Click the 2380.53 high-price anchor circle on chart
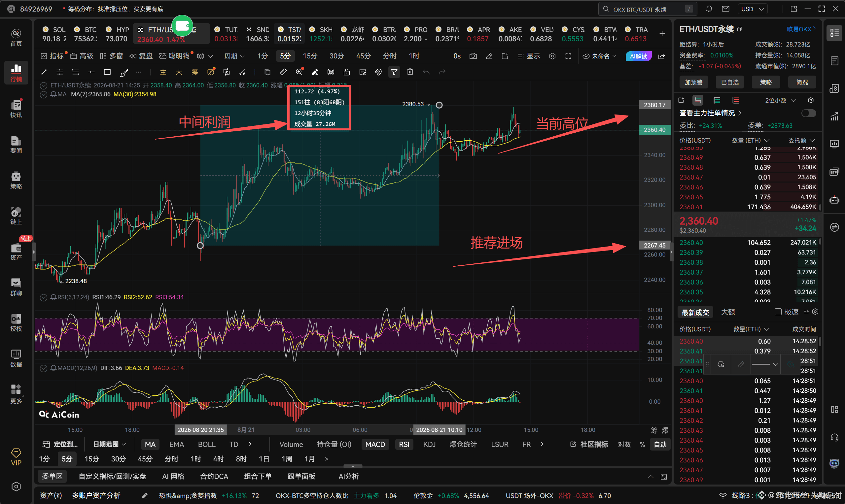The height and width of the screenshot is (504, 845). [x=439, y=105]
